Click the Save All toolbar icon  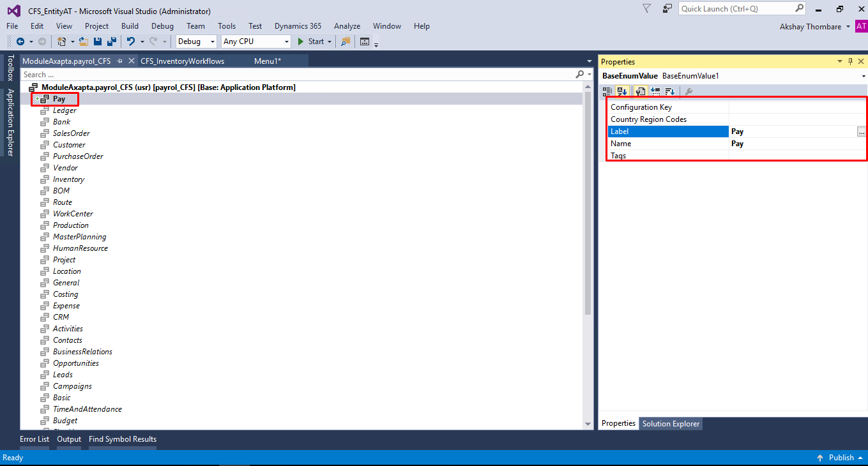[112, 41]
